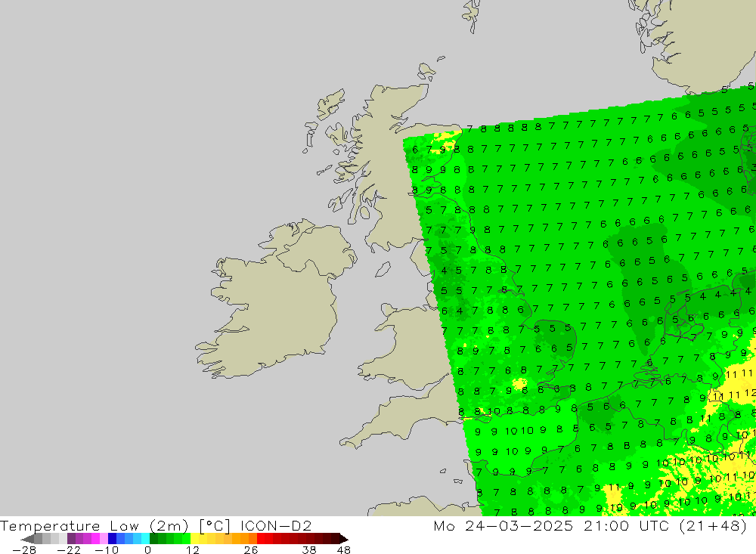Click the '-28' legend label
Screen dimensions: 756x554
24,550
